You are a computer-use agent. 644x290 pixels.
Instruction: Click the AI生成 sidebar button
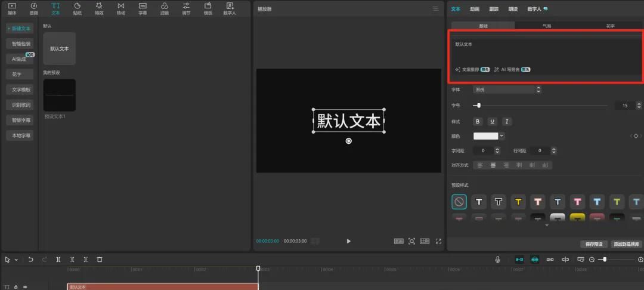coord(19,59)
